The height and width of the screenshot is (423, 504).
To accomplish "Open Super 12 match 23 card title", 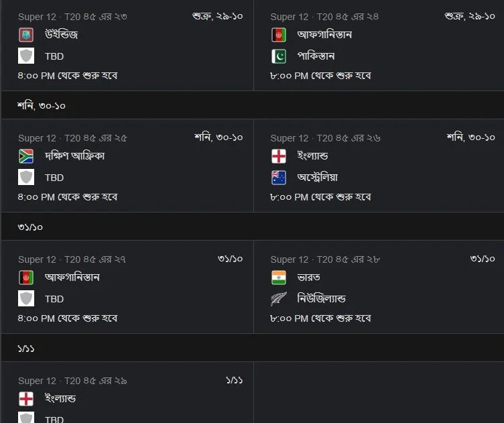I will 72,17.
